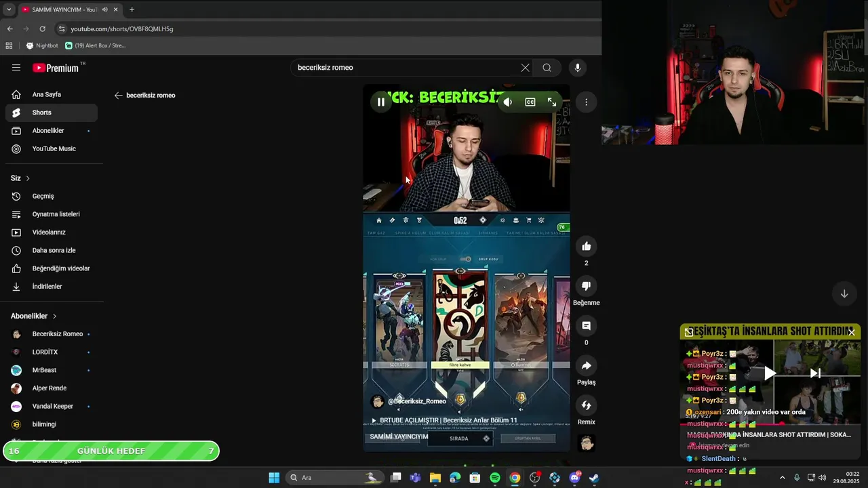Open Beceriksiz Romeo subscription channel
The width and height of the screenshot is (868, 488).
pyautogui.click(x=52, y=334)
